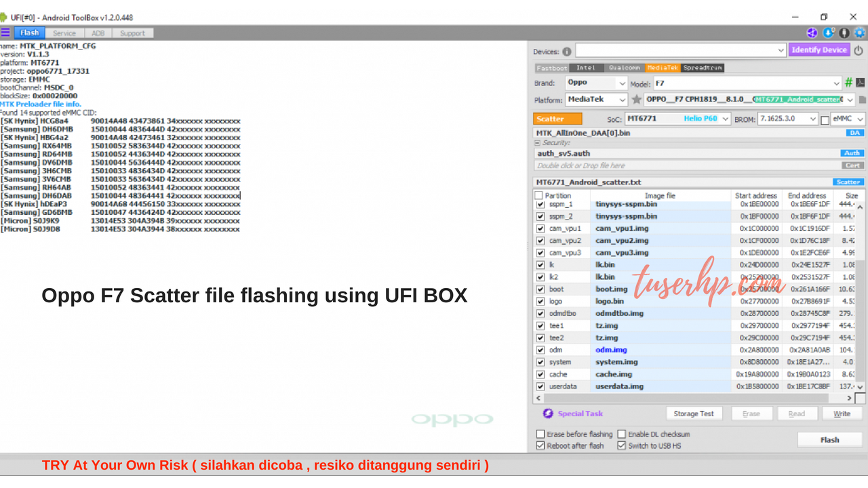This screenshot has width=868, height=488.
Task: Click the green hash icon next to Model
Action: (x=848, y=83)
